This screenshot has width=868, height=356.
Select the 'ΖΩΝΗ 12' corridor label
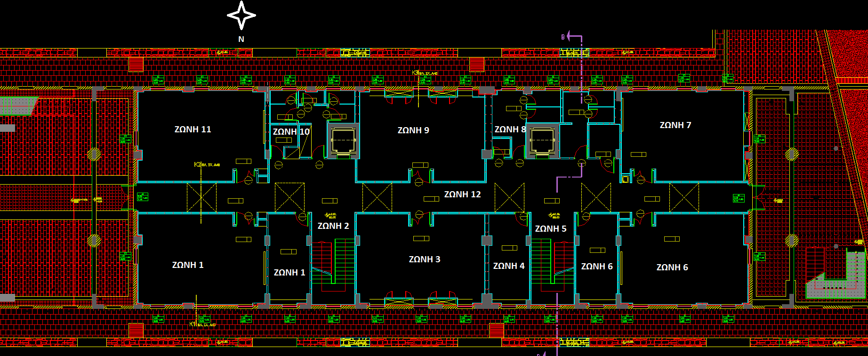[x=463, y=194]
